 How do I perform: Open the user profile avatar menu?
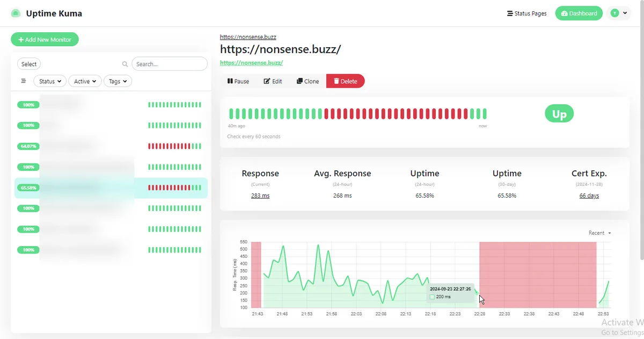click(619, 13)
